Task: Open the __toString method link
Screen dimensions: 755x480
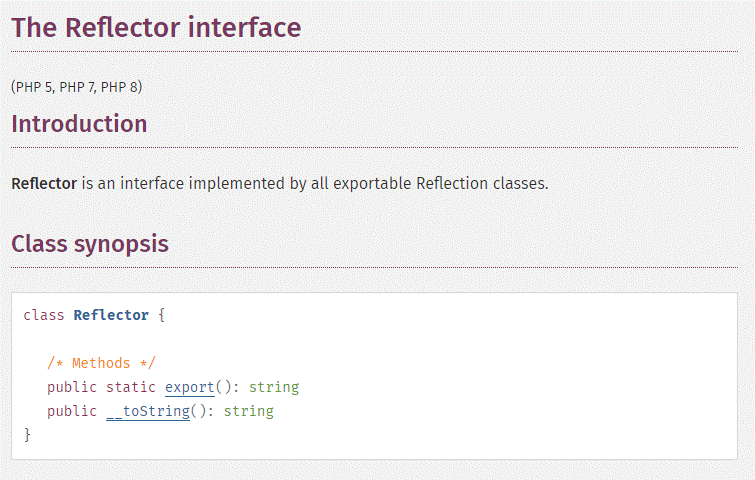Action: coord(148,411)
